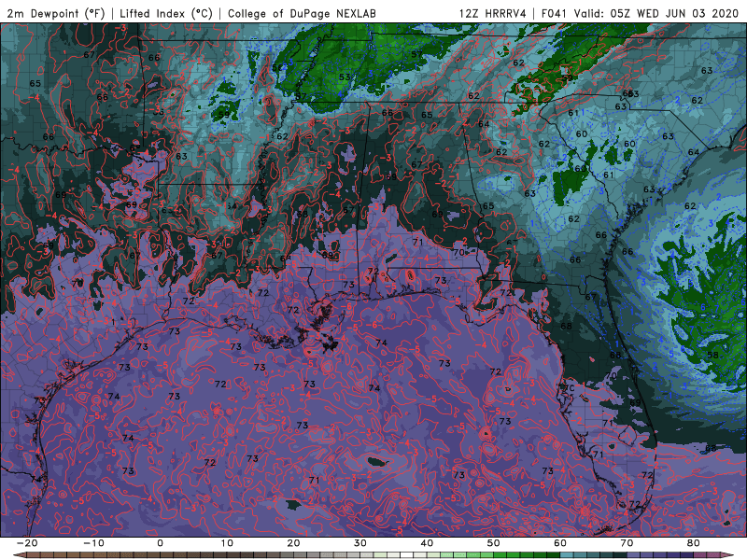Click the colorbar's right end arrow
The height and width of the screenshot is (560, 747).
pos(727,555)
